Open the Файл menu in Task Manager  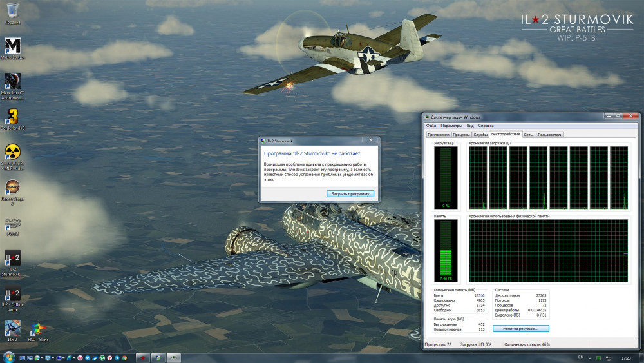(430, 126)
